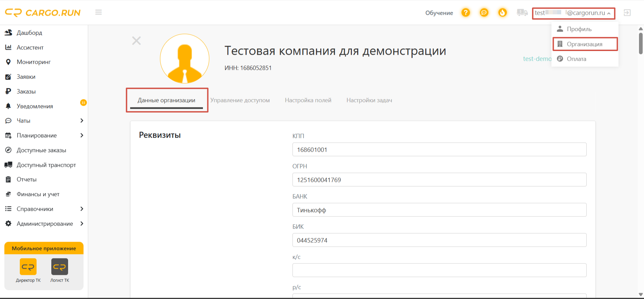This screenshot has height=299, width=644.
Task: Click the Чаты speech bubble icon
Action: [8, 120]
